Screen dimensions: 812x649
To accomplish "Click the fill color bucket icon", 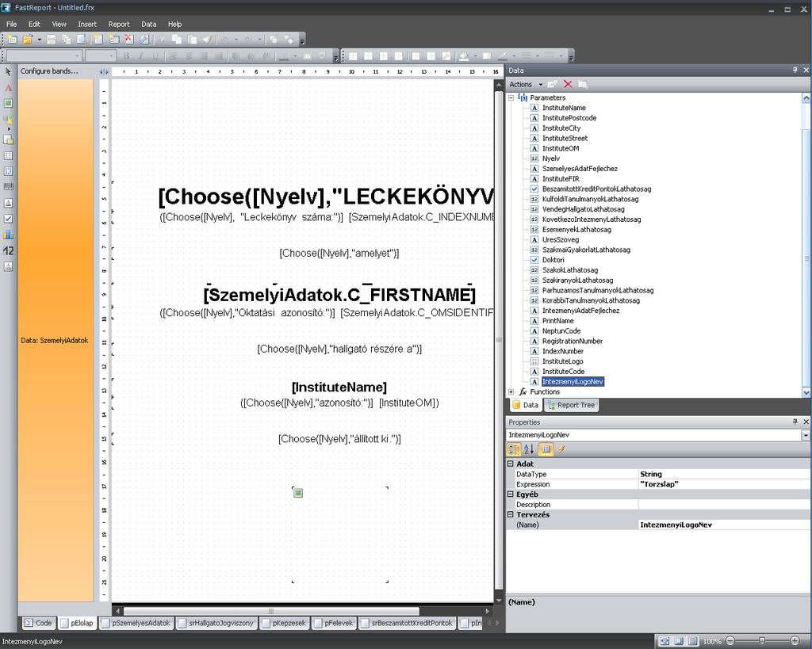I will pyautogui.click(x=464, y=56).
